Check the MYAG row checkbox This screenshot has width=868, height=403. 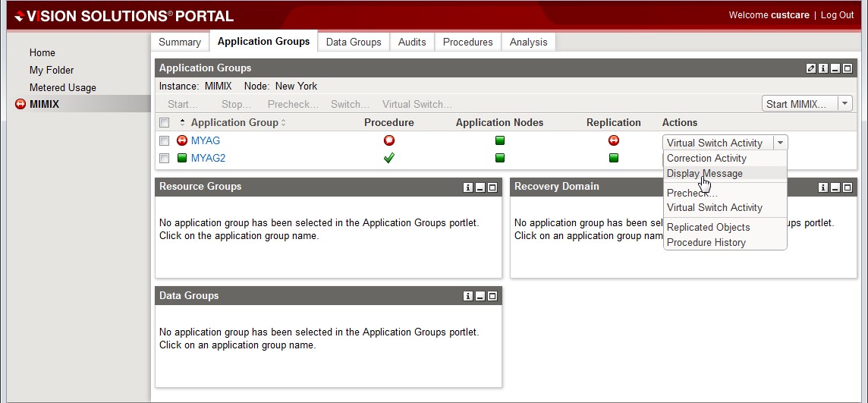[164, 140]
